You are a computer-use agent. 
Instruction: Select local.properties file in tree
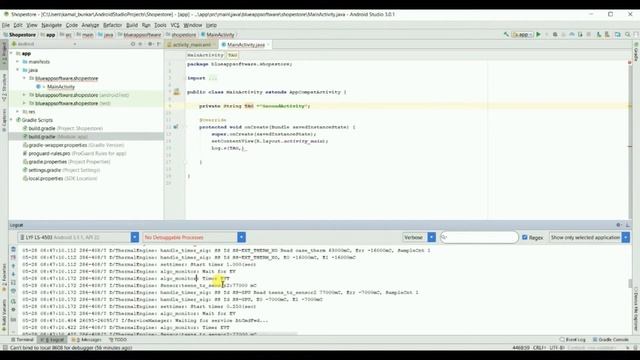click(x=60, y=178)
